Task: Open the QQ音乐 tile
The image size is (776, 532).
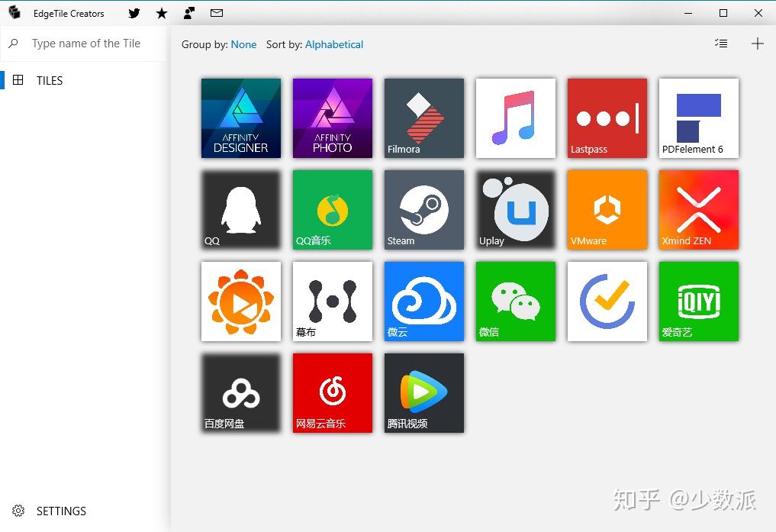Action: (333, 210)
